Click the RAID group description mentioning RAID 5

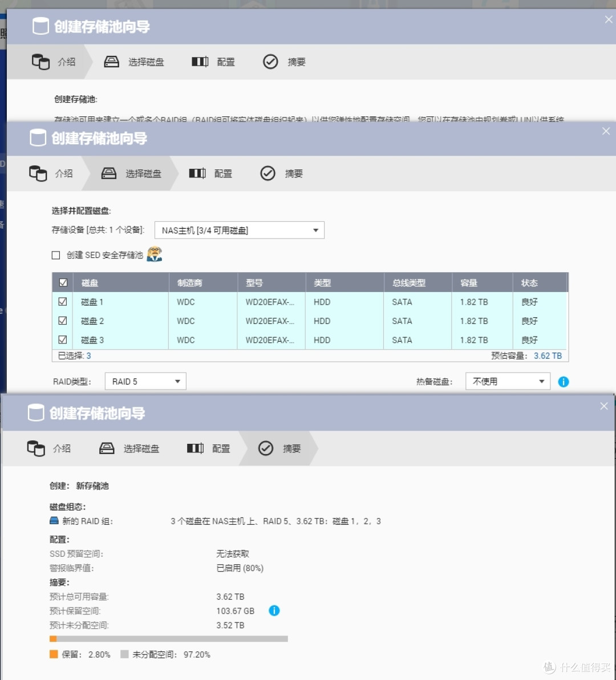(x=275, y=521)
